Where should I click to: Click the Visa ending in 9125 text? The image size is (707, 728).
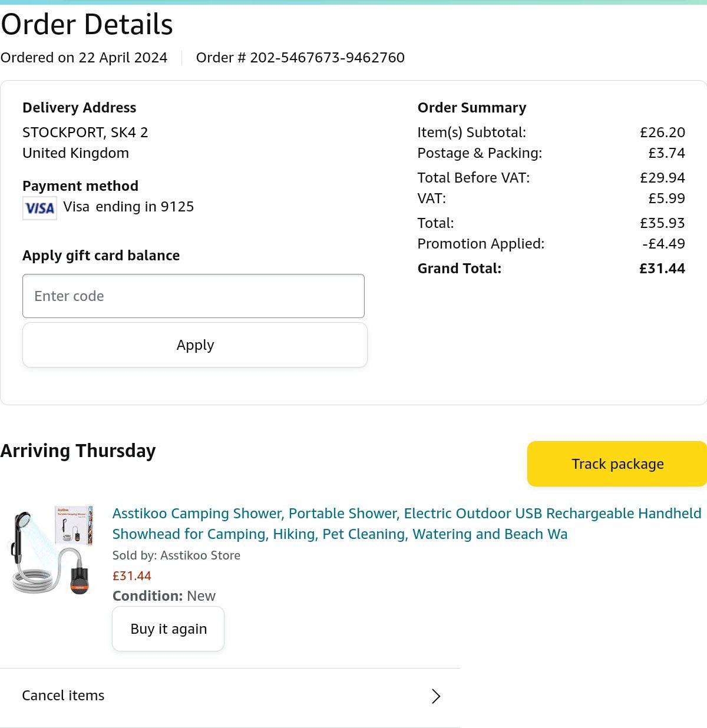128,207
